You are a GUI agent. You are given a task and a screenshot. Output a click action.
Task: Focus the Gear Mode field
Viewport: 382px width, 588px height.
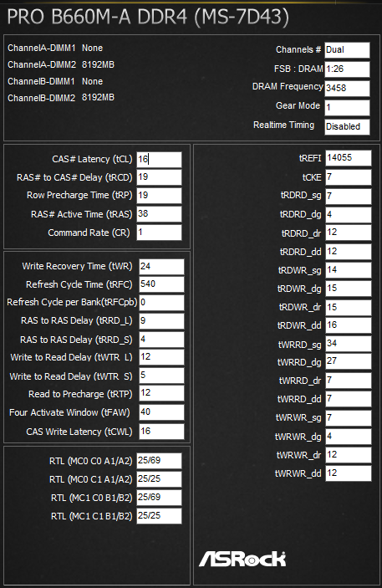tap(347, 108)
